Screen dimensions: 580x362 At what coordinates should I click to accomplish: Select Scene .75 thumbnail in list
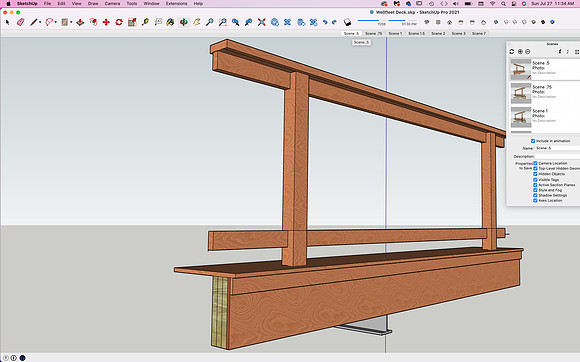pos(521,93)
